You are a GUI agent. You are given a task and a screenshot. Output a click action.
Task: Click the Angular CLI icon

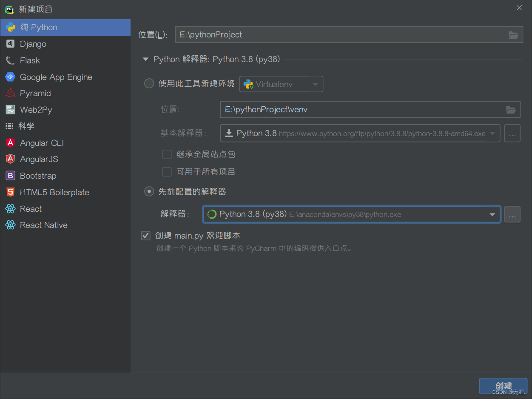pyautogui.click(x=10, y=143)
